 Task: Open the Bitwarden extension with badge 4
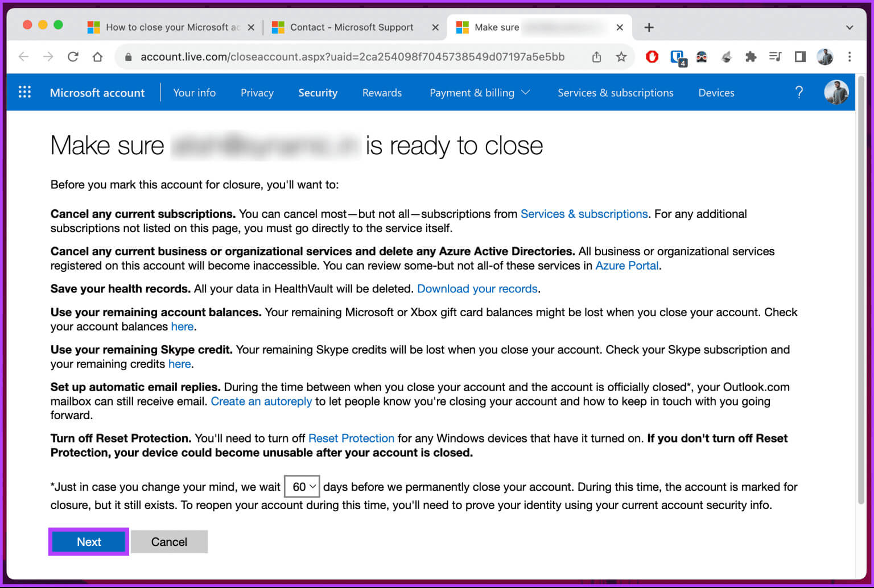click(677, 57)
